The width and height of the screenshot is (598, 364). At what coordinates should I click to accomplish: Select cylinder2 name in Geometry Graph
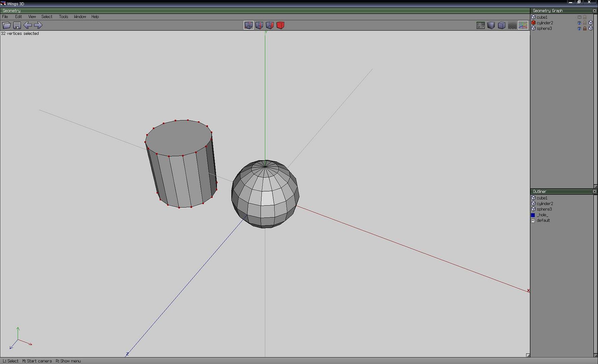coord(545,23)
